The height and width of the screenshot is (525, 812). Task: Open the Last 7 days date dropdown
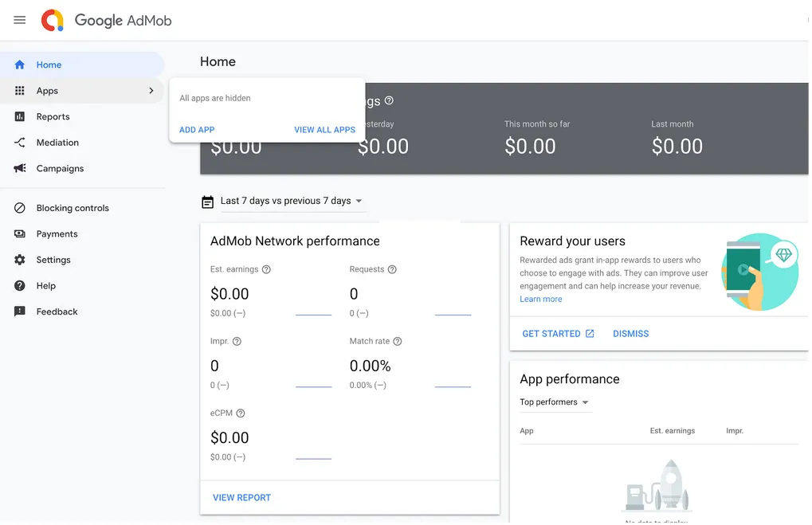point(283,201)
